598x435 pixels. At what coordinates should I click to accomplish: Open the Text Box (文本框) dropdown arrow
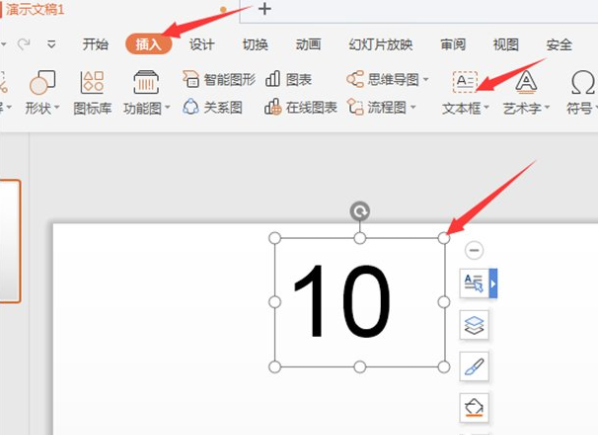(x=486, y=108)
